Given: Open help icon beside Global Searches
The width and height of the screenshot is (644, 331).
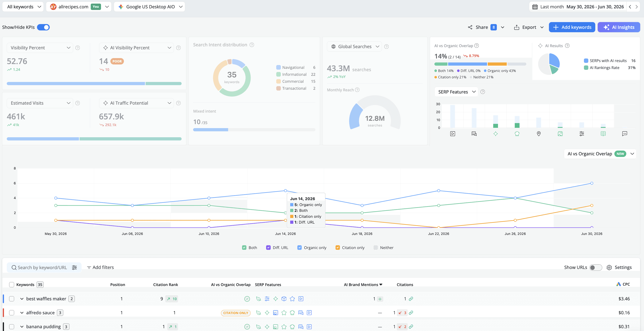Looking at the screenshot, I should click(x=386, y=47).
